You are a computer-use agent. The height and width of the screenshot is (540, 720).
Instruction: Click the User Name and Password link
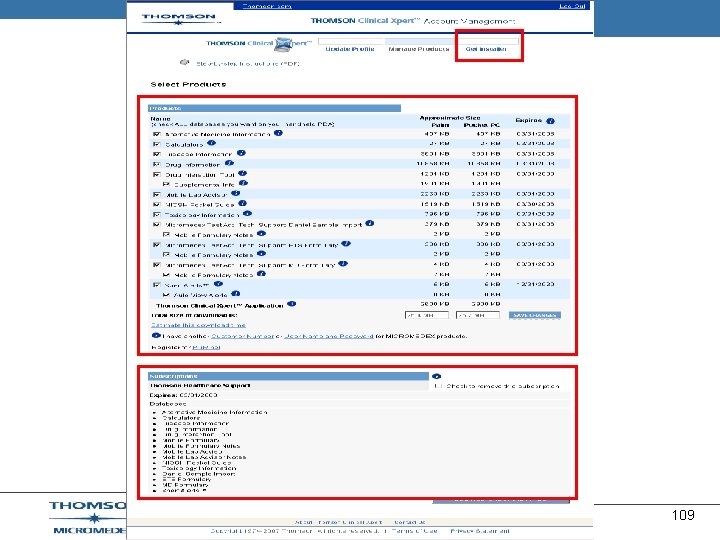[x=329, y=336]
